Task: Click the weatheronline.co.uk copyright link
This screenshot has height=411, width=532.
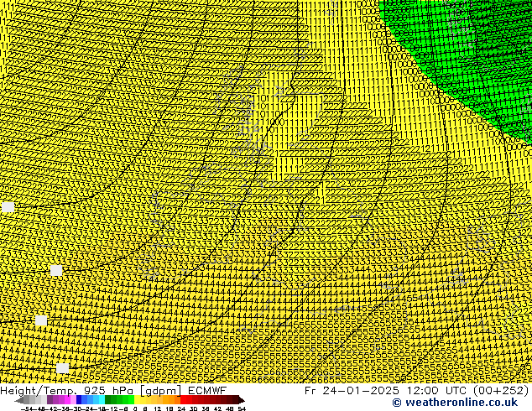Action: (455, 403)
